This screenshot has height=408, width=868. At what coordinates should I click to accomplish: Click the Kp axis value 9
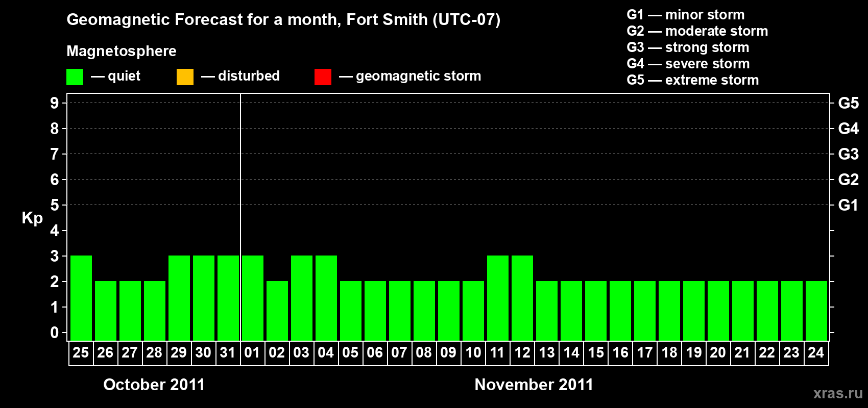coord(55,103)
